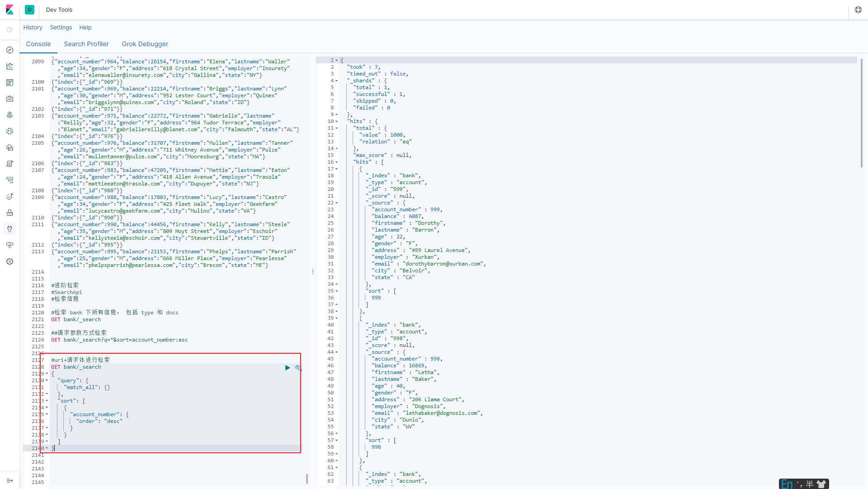The image size is (868, 489).
Task: Click the Maps icon in sidebar
Action: click(9, 115)
